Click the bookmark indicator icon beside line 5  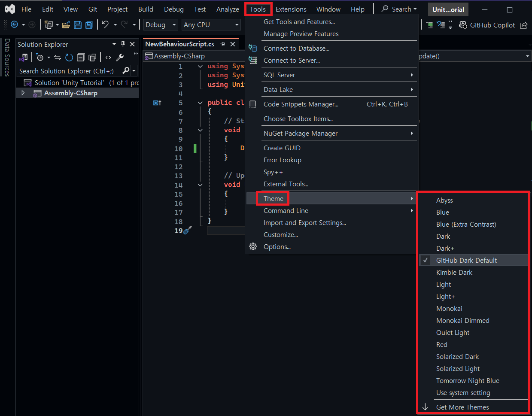pyautogui.click(x=157, y=103)
